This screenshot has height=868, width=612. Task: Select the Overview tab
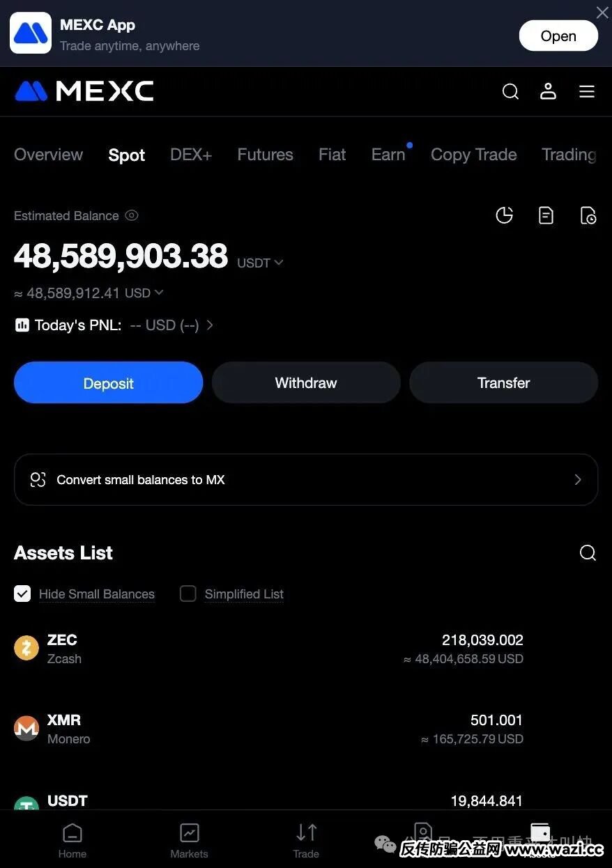[x=48, y=155]
